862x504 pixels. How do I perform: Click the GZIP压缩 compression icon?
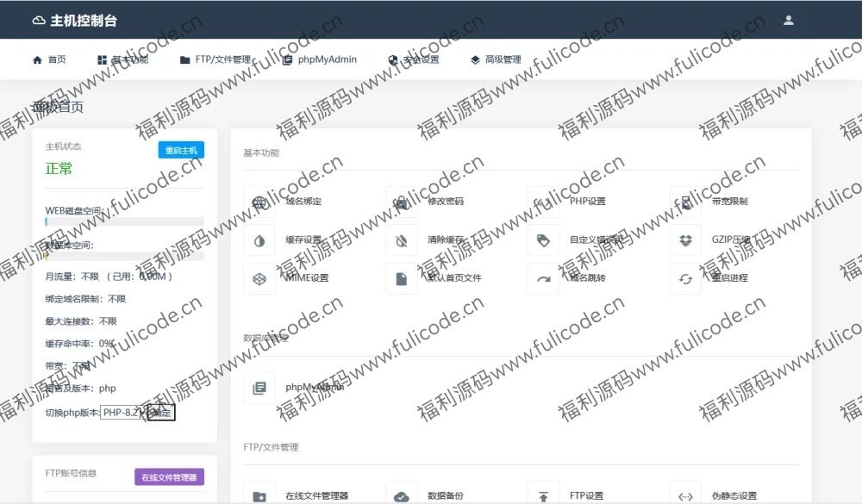(685, 240)
